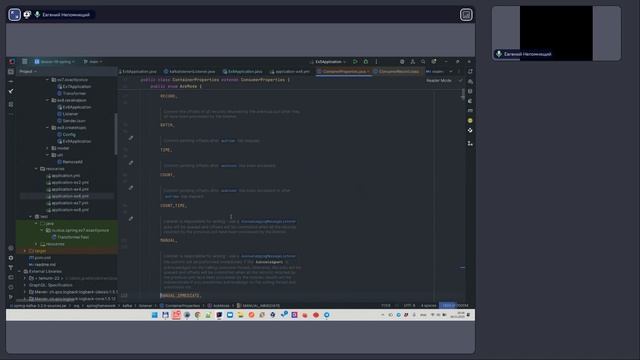Run ExSApplication with the green play button
This screenshot has height=360, width=640.
coord(355,62)
